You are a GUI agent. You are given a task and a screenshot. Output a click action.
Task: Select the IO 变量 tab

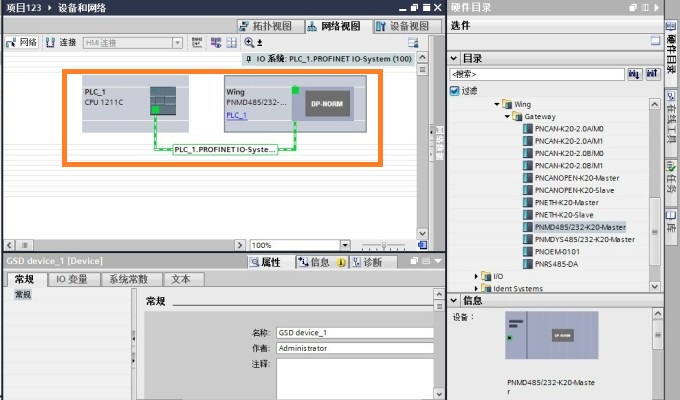pyautogui.click(x=72, y=279)
